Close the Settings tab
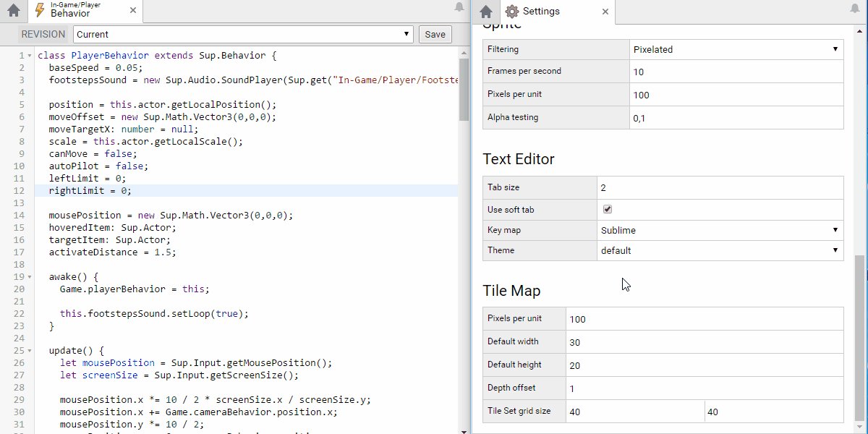The height and width of the screenshot is (434, 868). pos(605,12)
